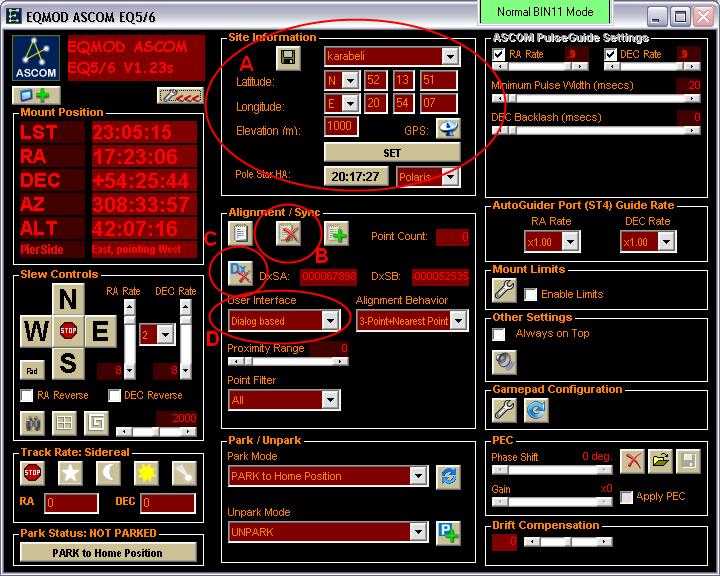The height and width of the screenshot is (576, 720).
Task: Click the display plus icon under ASCOM logo
Action: pyautogui.click(x=36, y=95)
